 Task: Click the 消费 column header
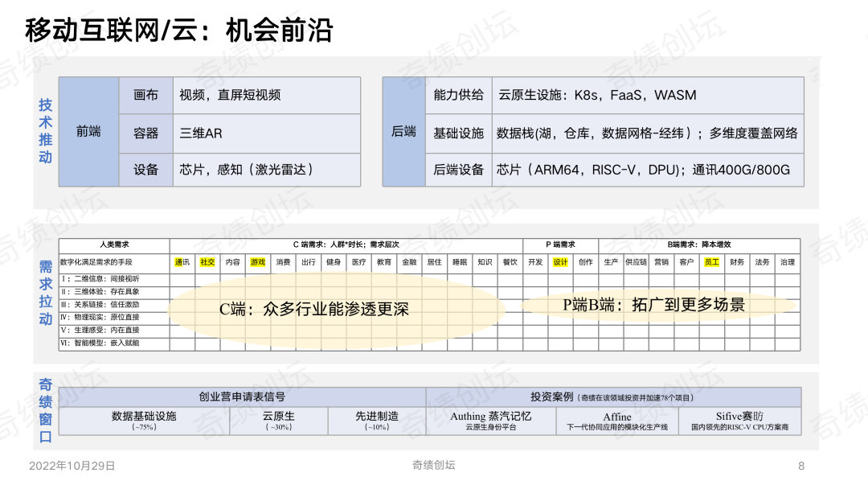click(x=283, y=262)
